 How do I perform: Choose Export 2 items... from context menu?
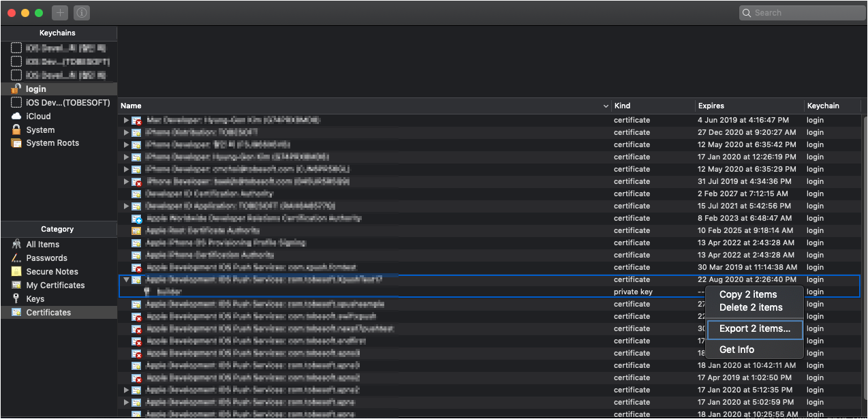755,328
